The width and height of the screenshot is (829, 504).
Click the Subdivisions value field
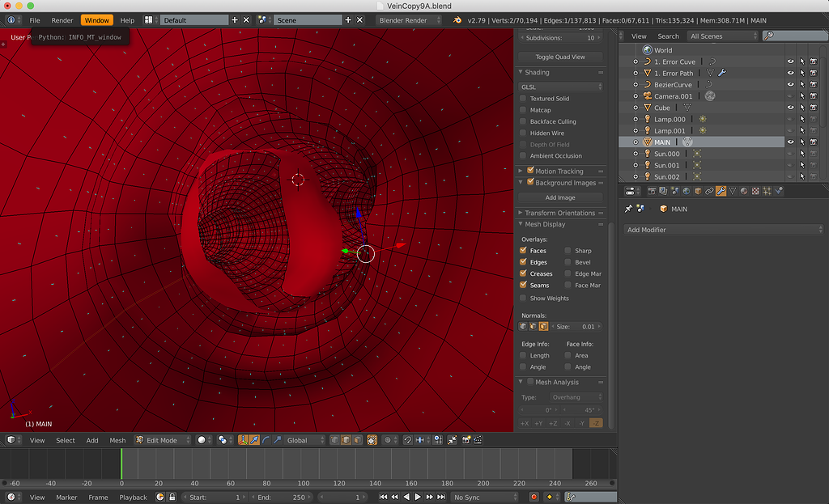(560, 37)
